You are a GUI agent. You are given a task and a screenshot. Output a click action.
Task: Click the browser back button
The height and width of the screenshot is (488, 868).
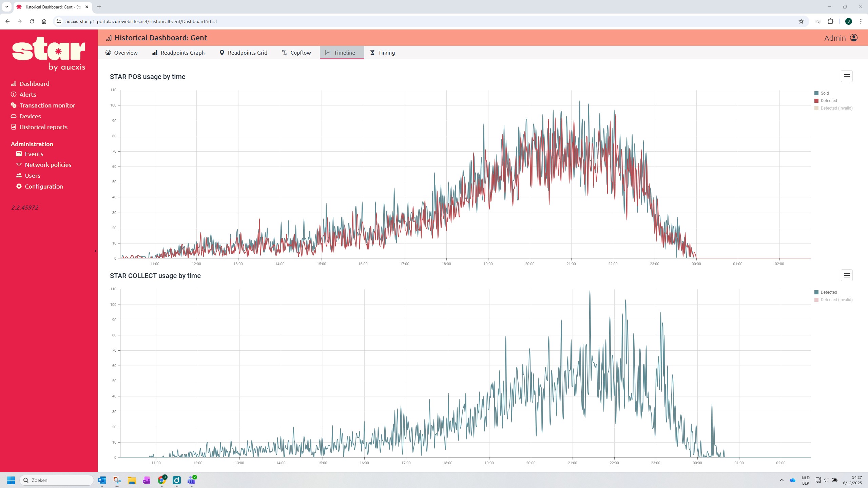click(x=7, y=21)
